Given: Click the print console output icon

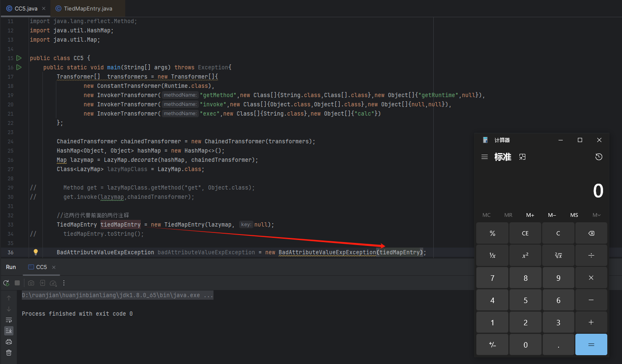Looking at the screenshot, I should click(9, 342).
